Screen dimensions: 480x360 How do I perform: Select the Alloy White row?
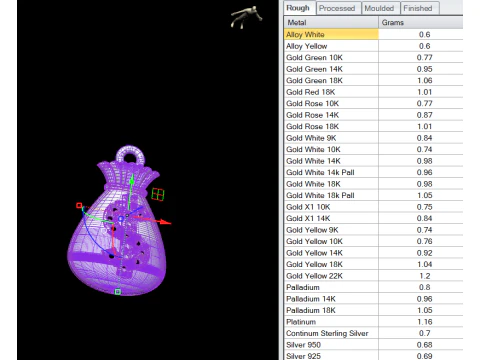(374, 34)
